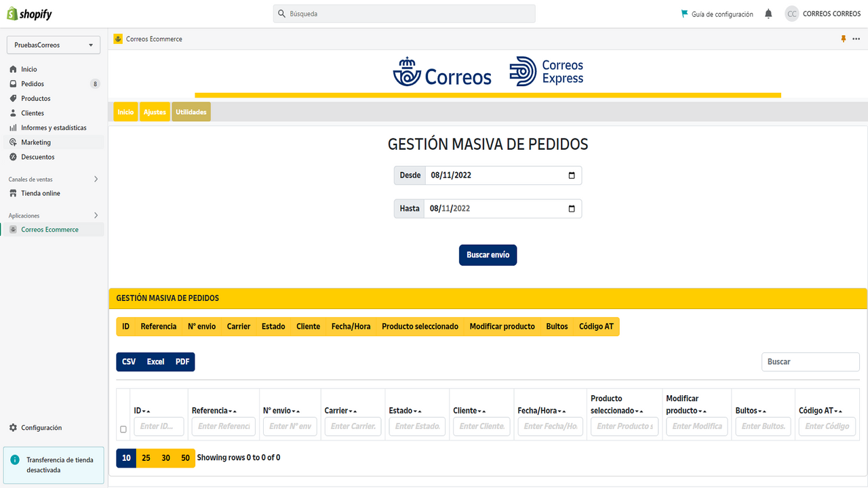Expand the Aplicaciones section chevron

pos(96,216)
